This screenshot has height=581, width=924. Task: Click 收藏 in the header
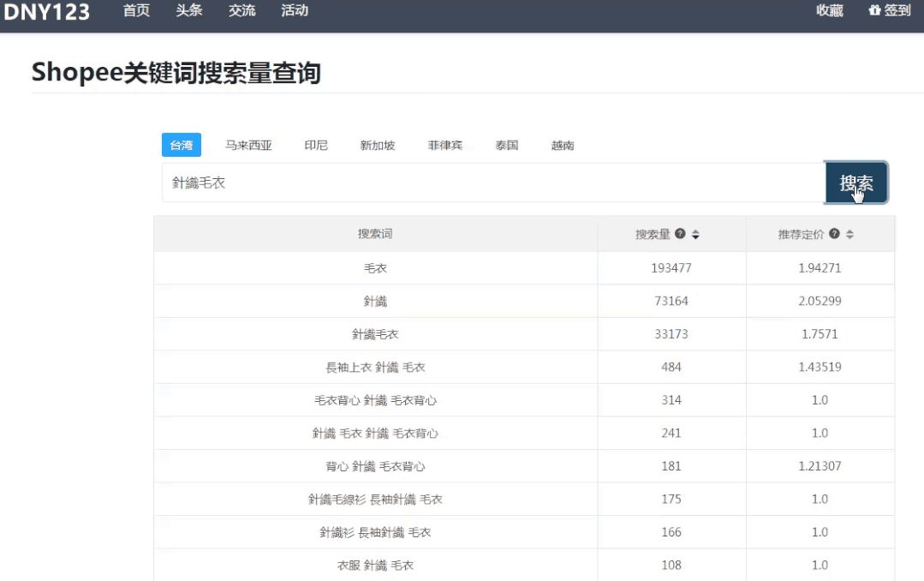pyautogui.click(x=830, y=10)
